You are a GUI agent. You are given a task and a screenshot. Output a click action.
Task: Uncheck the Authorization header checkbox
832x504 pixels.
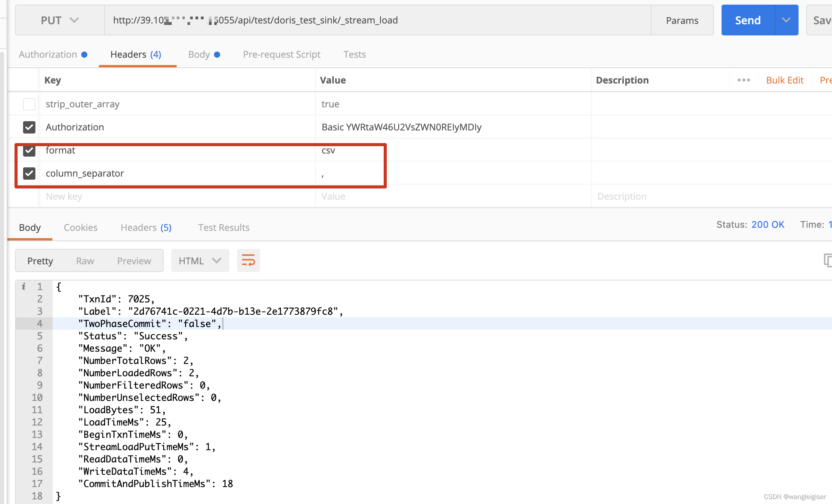pos(29,127)
